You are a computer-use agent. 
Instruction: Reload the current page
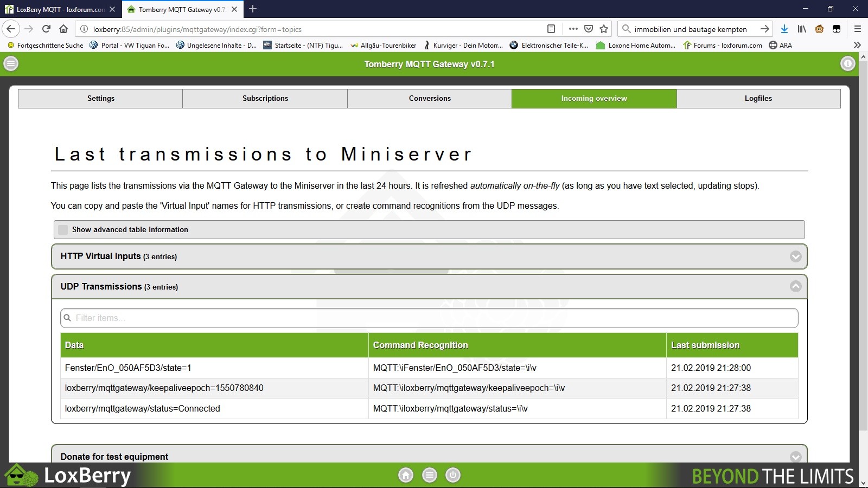pyautogui.click(x=46, y=29)
